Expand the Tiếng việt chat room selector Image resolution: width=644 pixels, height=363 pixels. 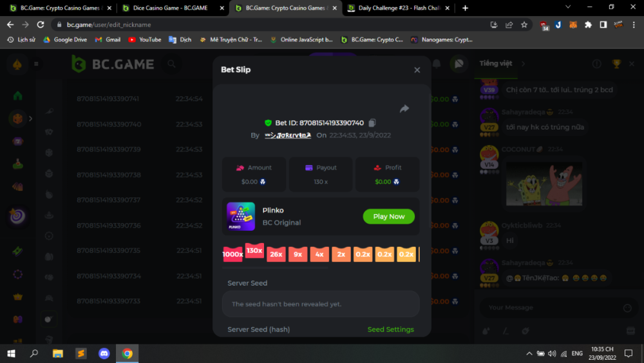[x=523, y=64]
